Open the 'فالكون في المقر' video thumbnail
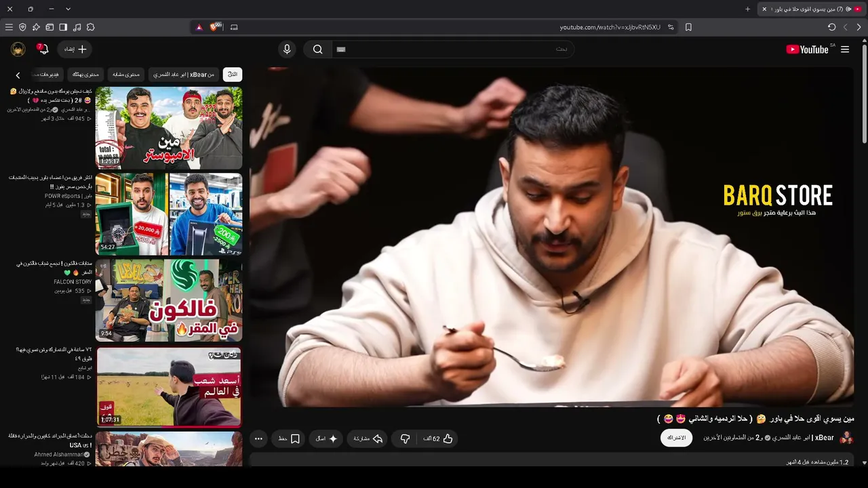 click(x=169, y=300)
